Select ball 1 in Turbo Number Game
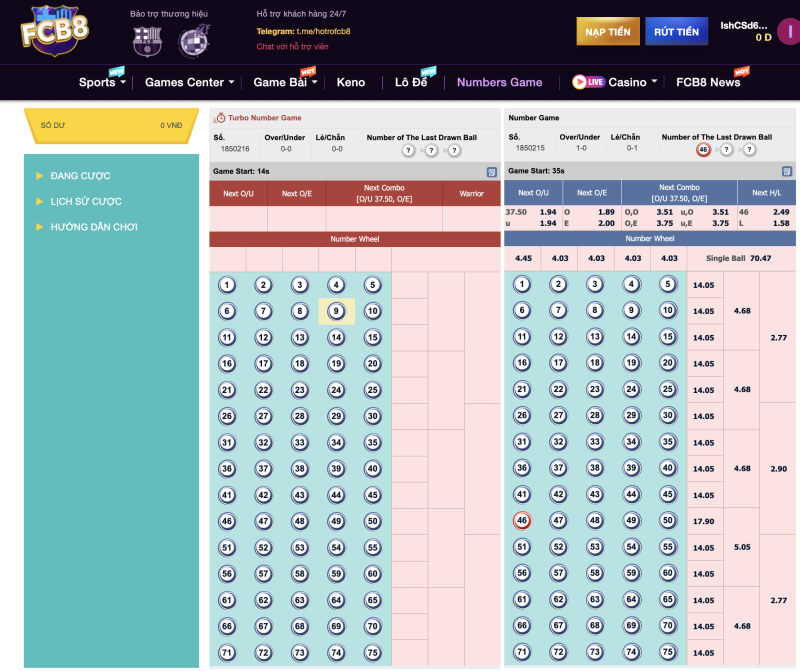 pyautogui.click(x=227, y=285)
